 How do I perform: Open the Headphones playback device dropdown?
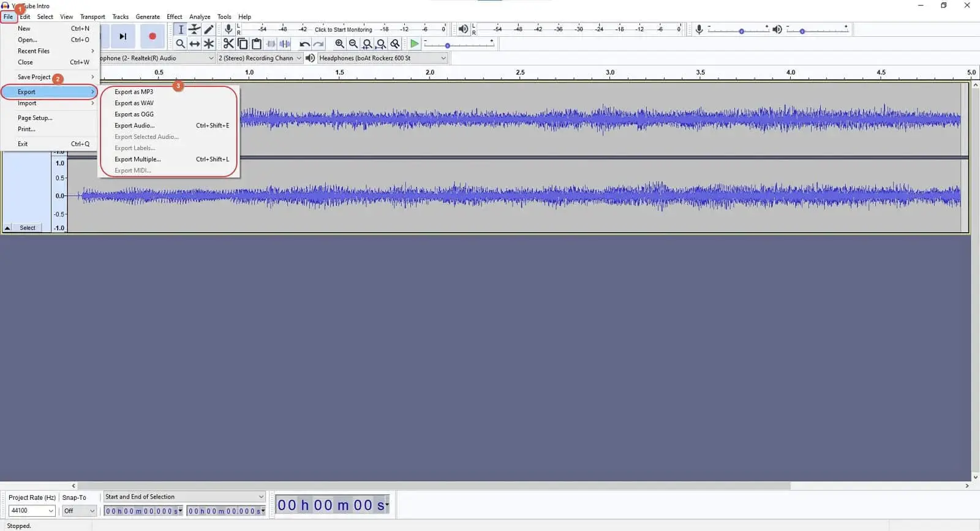(x=383, y=58)
